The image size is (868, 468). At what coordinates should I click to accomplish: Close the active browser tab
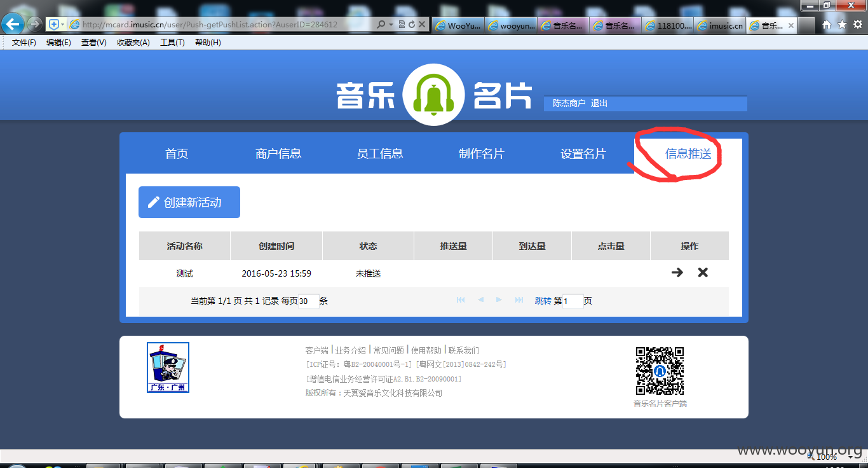tap(791, 26)
